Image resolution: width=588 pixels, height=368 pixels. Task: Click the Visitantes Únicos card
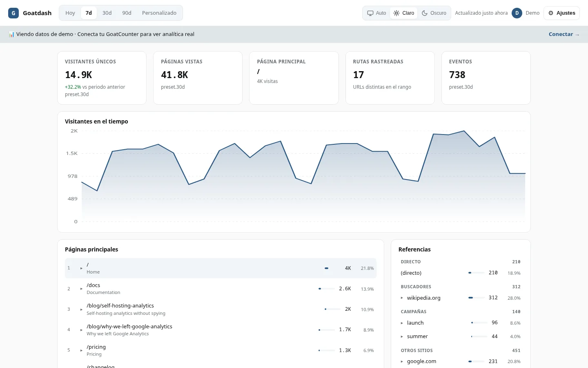tap(102, 78)
